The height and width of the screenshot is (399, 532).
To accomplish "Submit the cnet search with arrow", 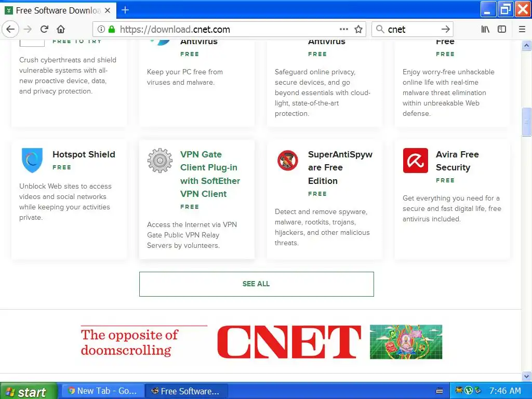I will (445, 29).
